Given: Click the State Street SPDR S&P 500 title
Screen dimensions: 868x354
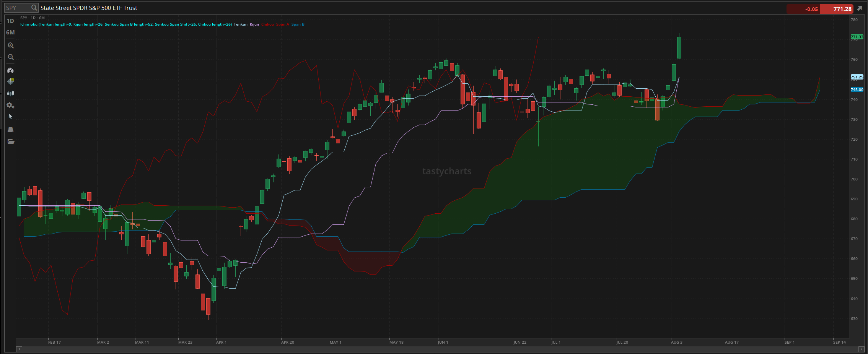Looking at the screenshot, I should pyautogui.click(x=89, y=8).
